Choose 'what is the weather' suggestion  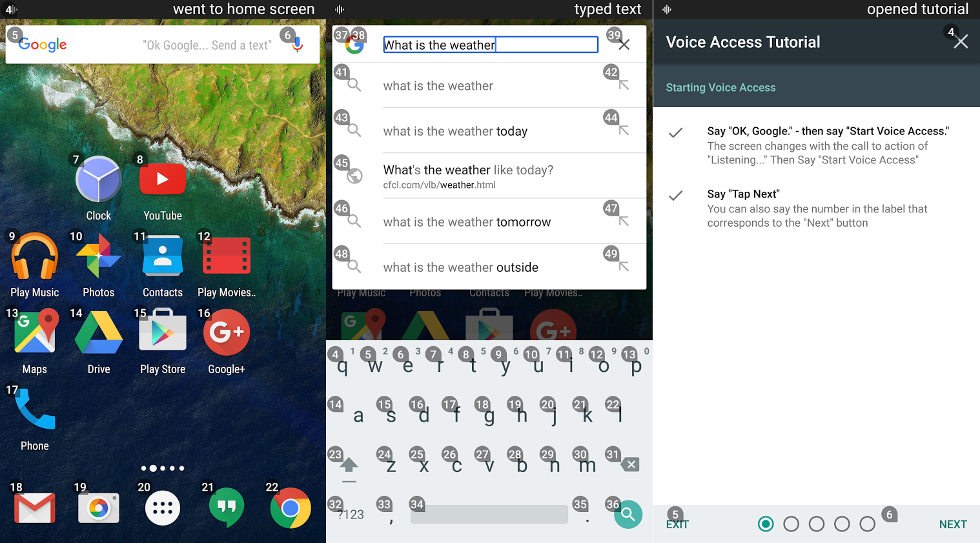click(438, 86)
